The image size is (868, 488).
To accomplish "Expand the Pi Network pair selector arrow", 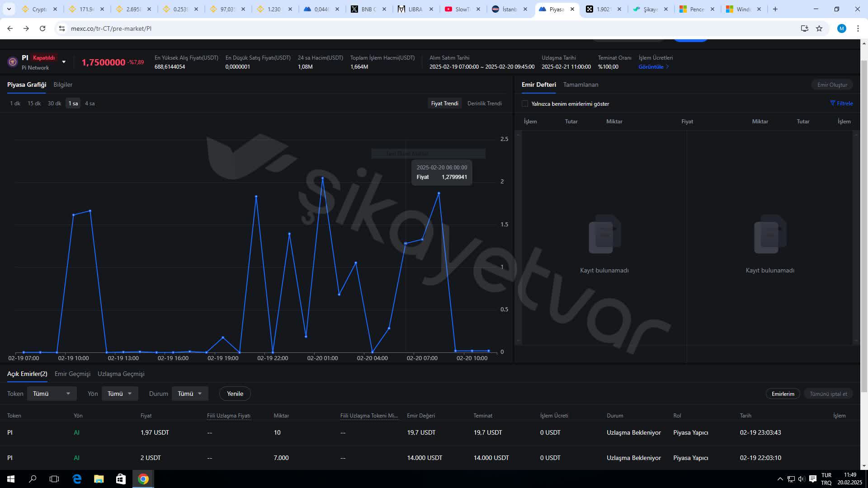I will coord(64,61).
